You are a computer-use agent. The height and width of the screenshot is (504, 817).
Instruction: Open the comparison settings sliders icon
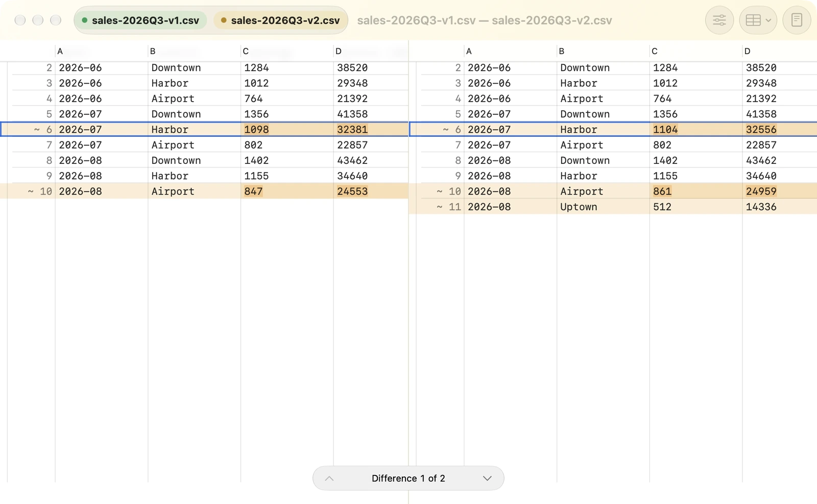click(719, 20)
